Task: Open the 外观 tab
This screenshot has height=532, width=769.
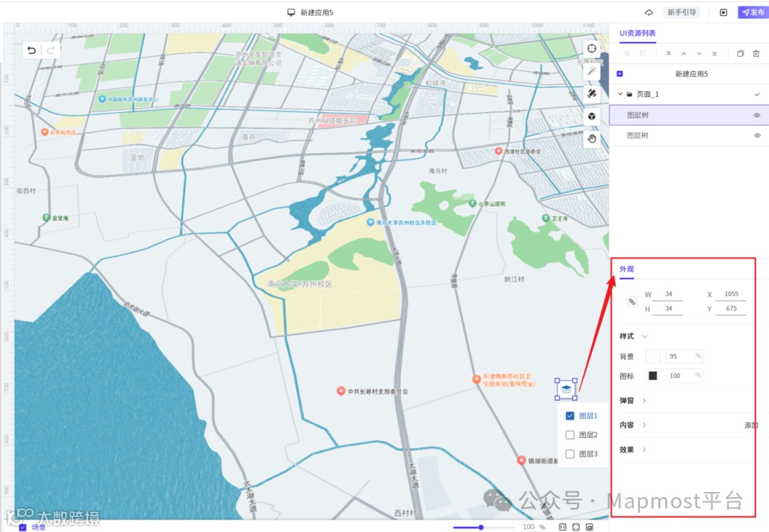Action: (627, 269)
